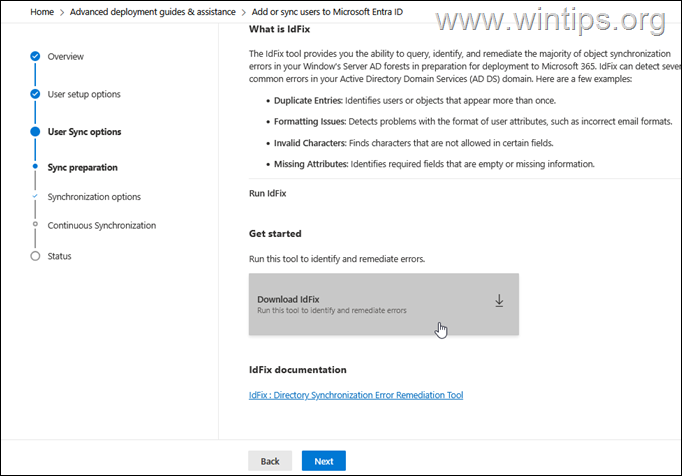Viewport: 682px width, 476px height.
Task: Click the small dot beside Sync preparation
Action: pos(35,166)
